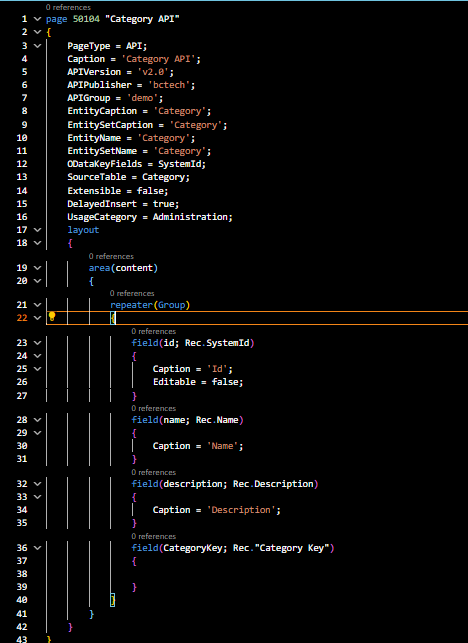Screen dimensions: 468x643
Task: Collapse field id fold at line 23
Action: tap(37, 343)
